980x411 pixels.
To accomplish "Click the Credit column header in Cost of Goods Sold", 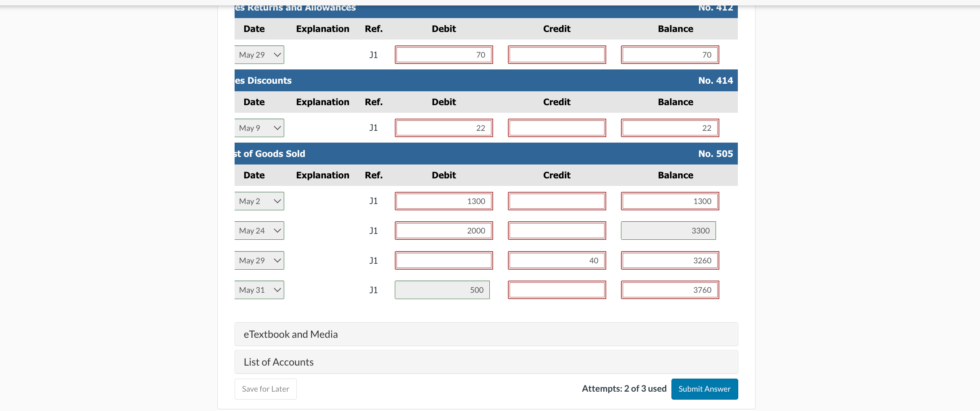I will (x=557, y=175).
